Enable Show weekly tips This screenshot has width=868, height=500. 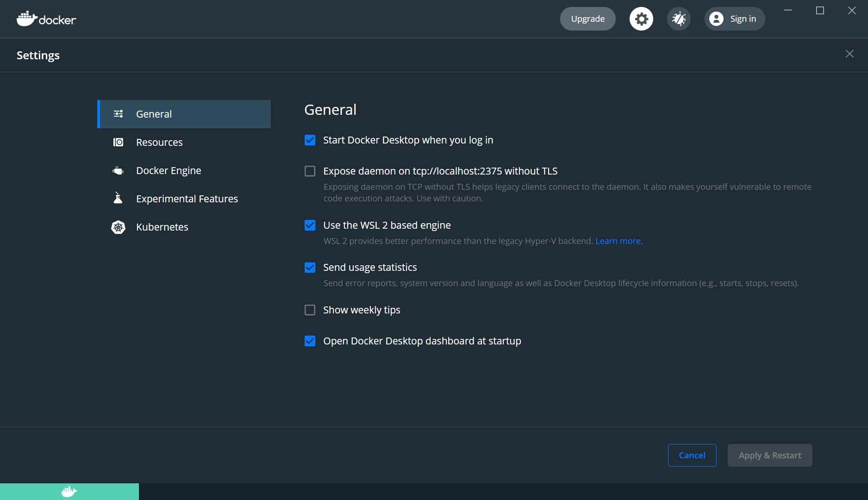[x=310, y=310]
